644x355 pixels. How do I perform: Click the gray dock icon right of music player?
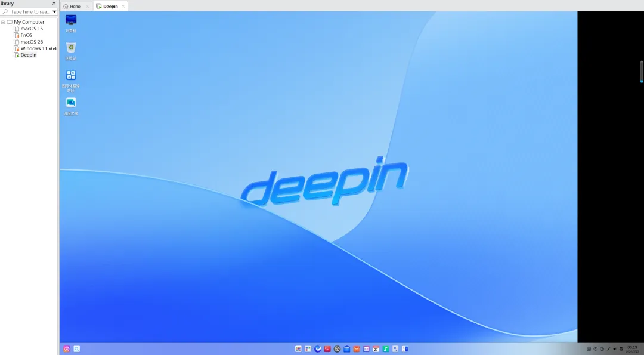pyautogui.click(x=395, y=349)
